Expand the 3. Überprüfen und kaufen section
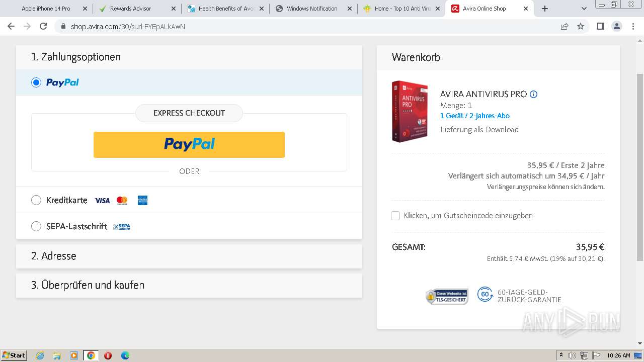The image size is (644, 362). [x=189, y=285]
